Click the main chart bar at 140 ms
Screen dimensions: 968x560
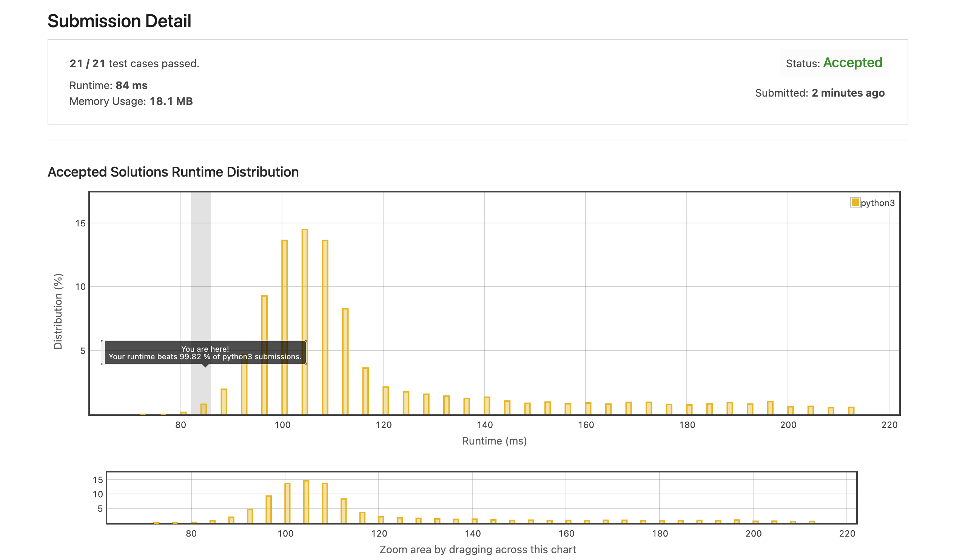click(487, 406)
